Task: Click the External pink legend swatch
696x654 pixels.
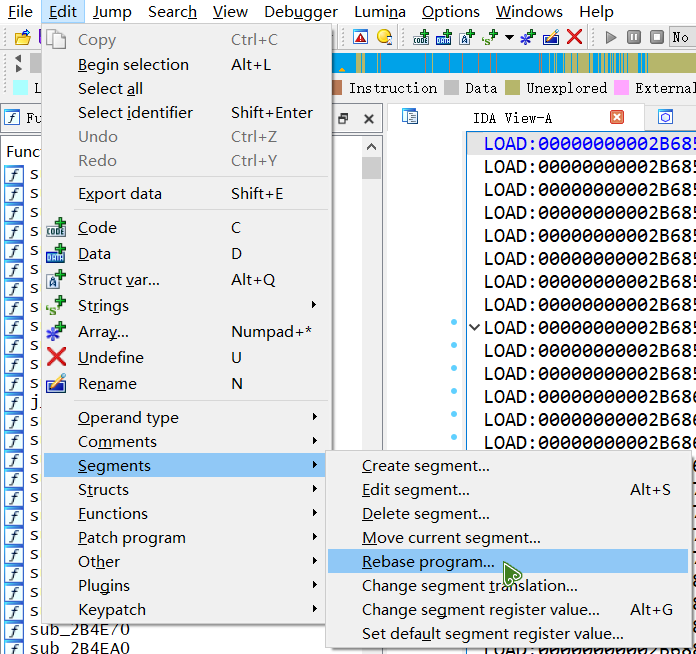Action: pos(621,87)
